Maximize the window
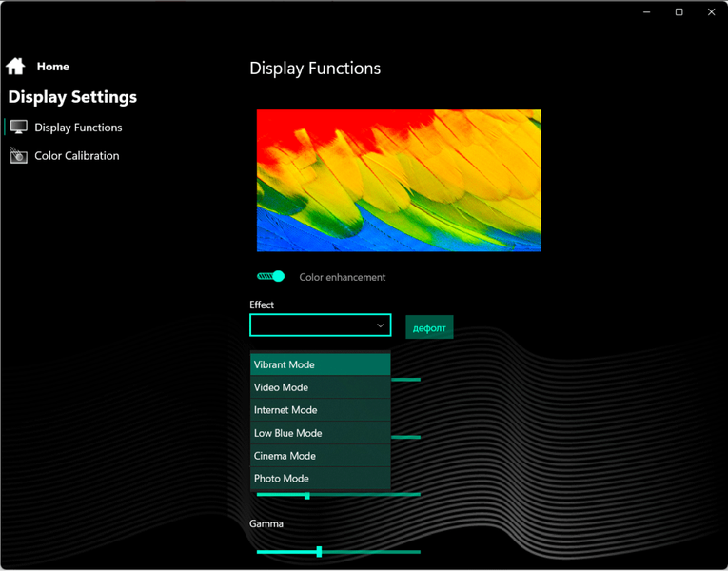 pos(679,12)
